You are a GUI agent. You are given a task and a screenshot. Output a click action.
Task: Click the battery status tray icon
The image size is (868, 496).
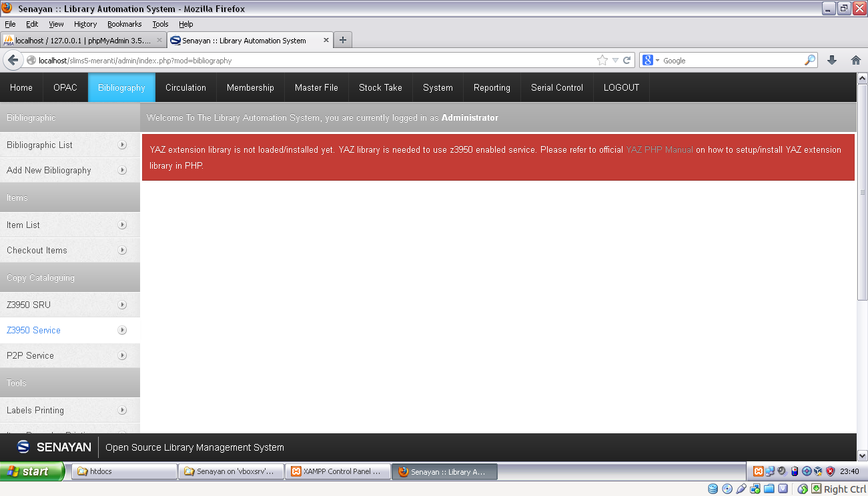click(x=795, y=471)
